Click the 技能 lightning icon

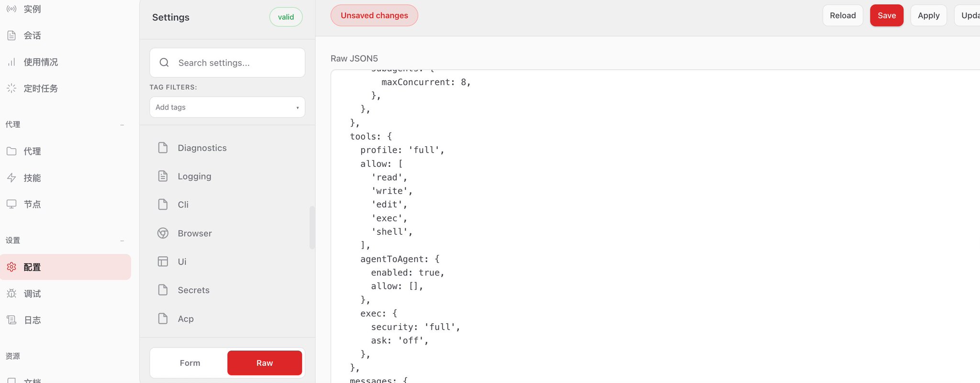pos(11,178)
